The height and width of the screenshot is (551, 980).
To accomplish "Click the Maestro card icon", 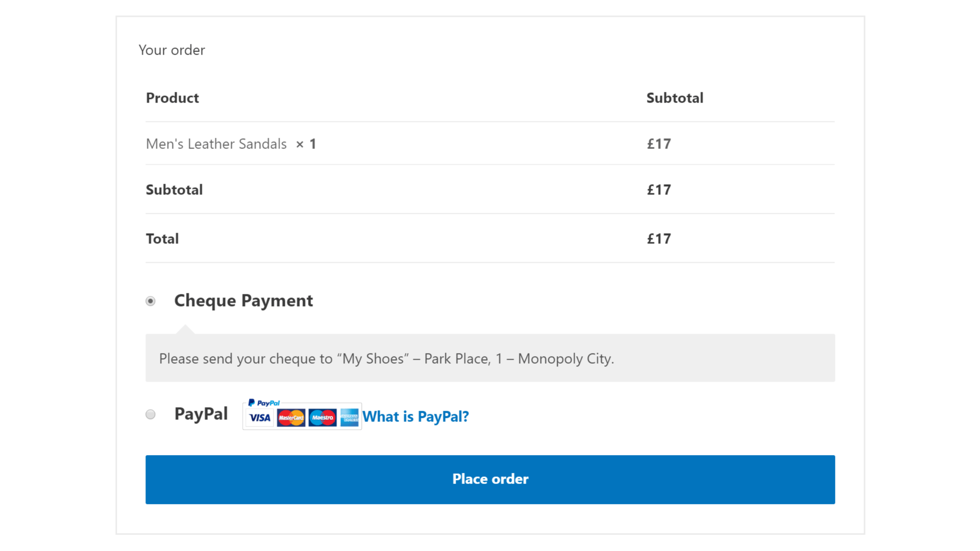I will click(323, 418).
